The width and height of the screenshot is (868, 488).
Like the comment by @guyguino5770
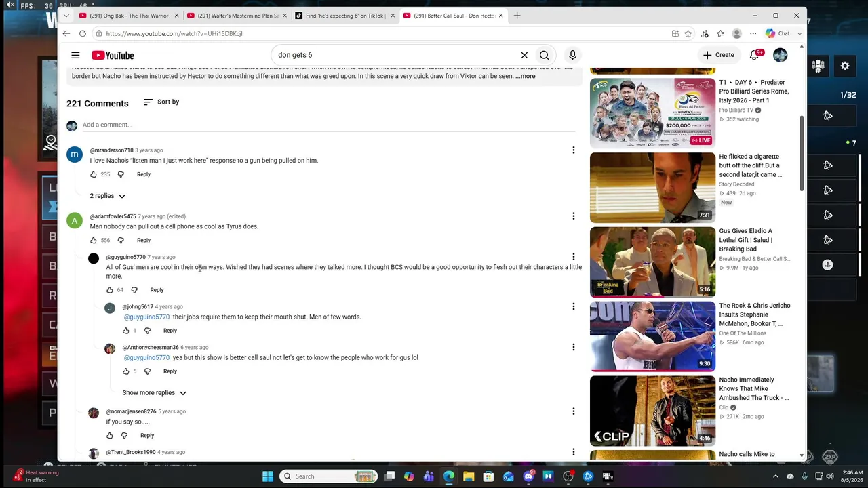pos(110,290)
